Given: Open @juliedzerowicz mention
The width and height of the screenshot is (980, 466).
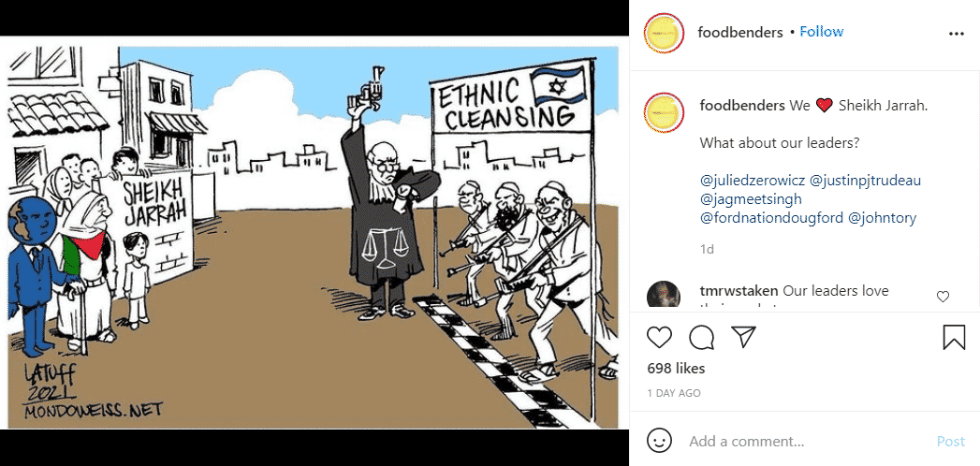Looking at the screenshot, I should (x=753, y=182).
